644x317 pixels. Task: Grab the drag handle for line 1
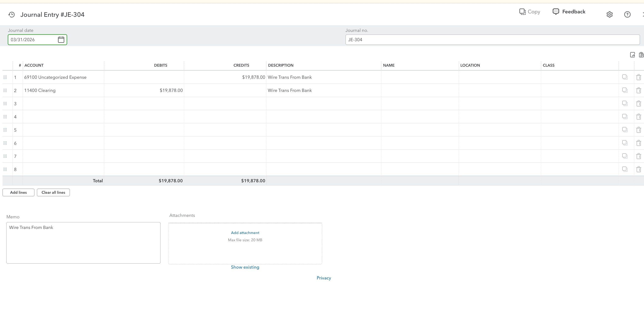[5, 77]
